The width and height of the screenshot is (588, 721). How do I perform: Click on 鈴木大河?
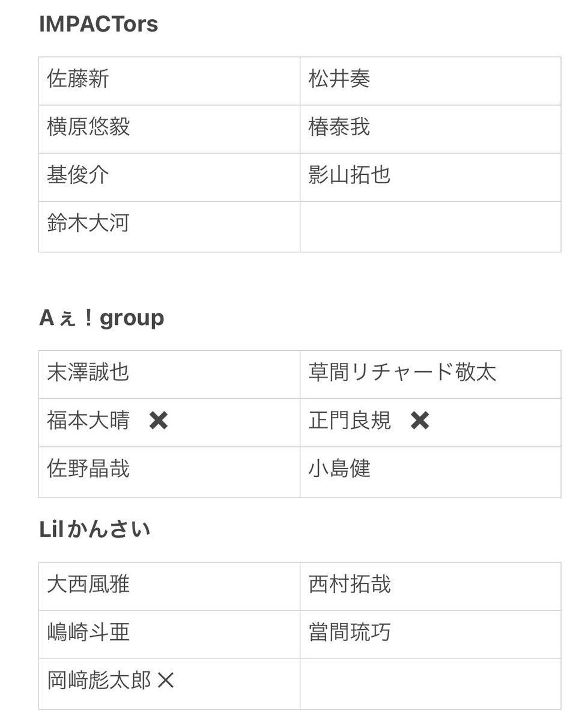[x=88, y=224]
